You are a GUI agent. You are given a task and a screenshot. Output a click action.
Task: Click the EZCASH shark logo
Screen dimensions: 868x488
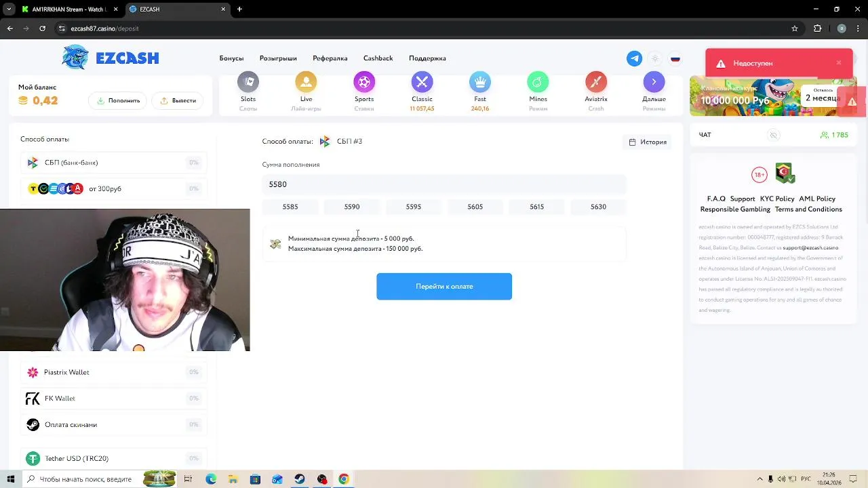(x=111, y=58)
